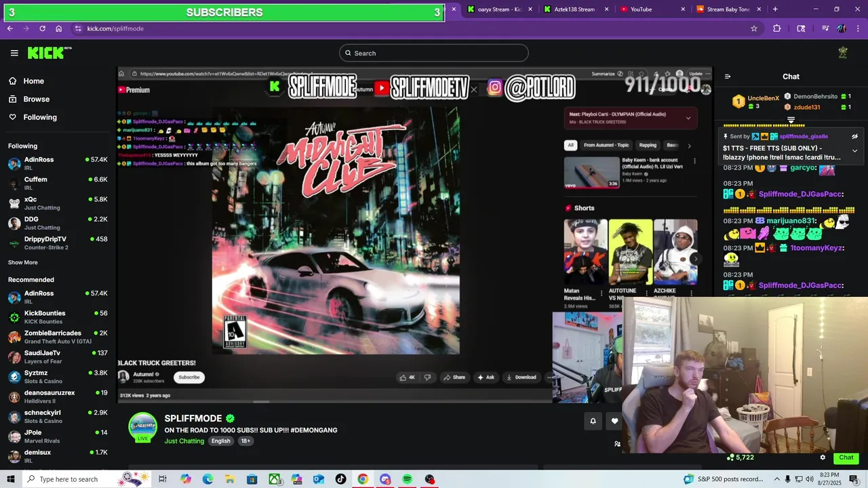Viewport: 868px width, 488px height.
Task: Click the Kick search field
Action: 434,53
